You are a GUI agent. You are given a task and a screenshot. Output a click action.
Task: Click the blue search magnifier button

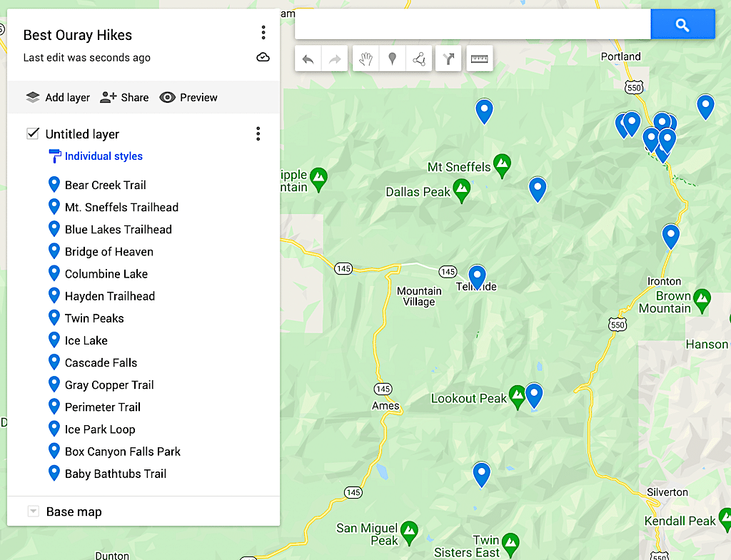[682, 25]
